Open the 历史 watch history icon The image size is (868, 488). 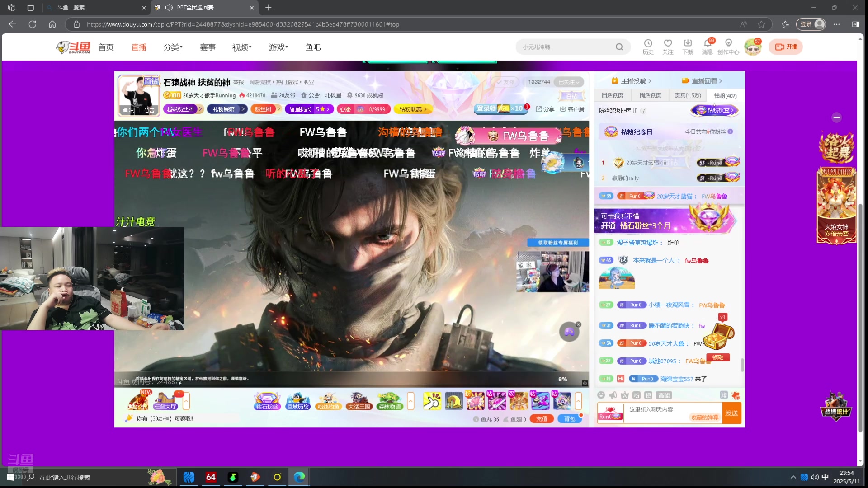coord(648,47)
